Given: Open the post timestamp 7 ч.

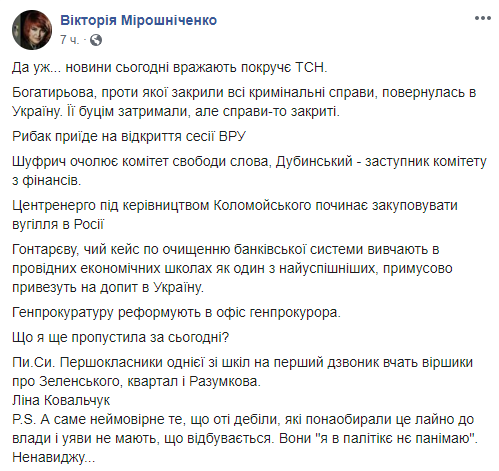Looking at the screenshot, I should (70, 40).
